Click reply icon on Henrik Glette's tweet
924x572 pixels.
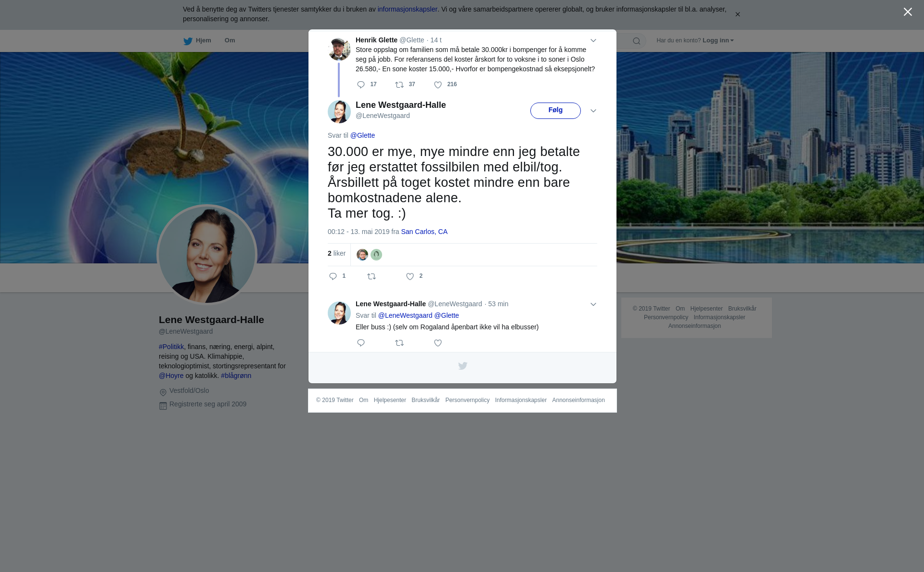[x=361, y=85]
